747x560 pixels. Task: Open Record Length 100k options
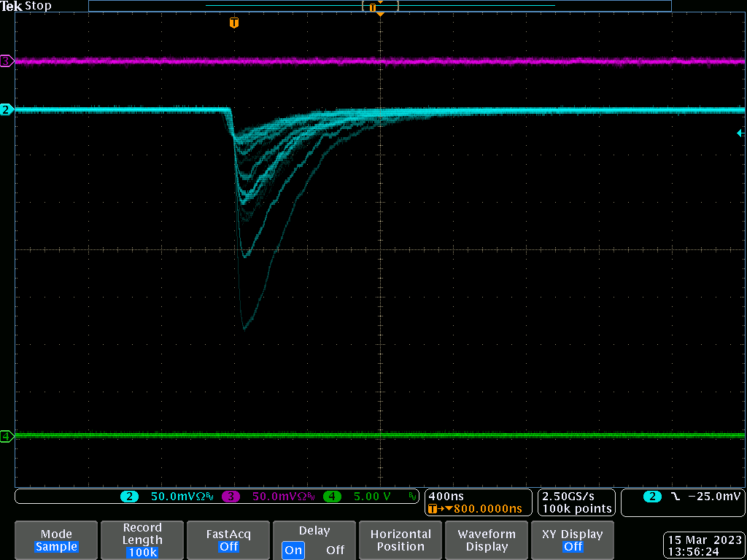point(142,540)
